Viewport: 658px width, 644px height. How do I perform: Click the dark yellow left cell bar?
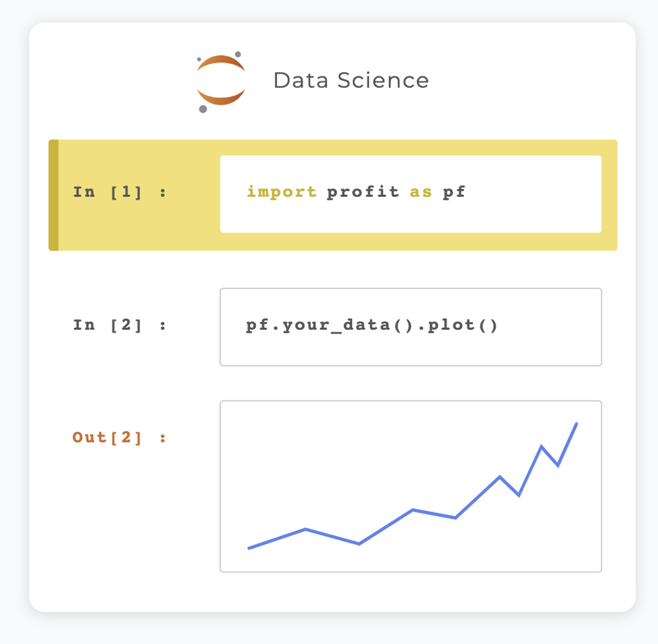pos(54,195)
